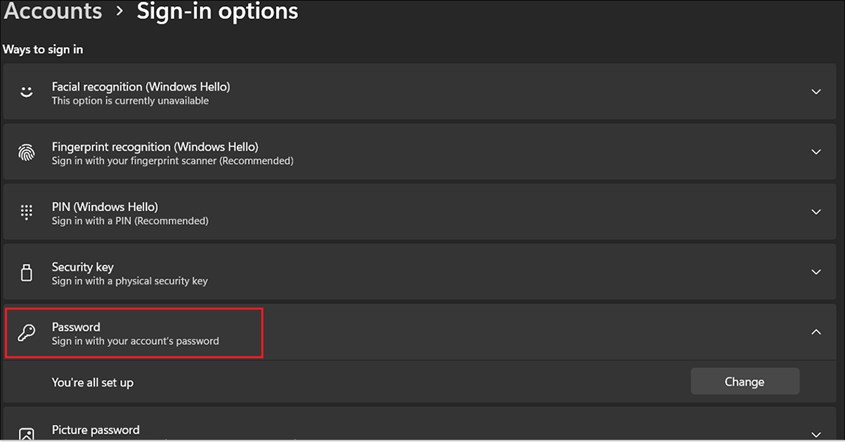Click the Fingerprint recognition icon
This screenshot has width=845, height=442.
click(x=27, y=152)
